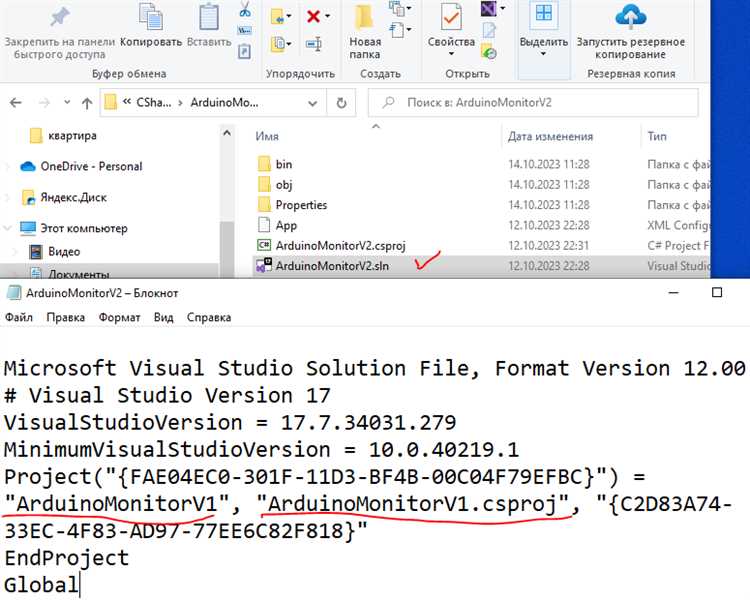
Task: Sort files by Имя column header
Action: click(267, 136)
